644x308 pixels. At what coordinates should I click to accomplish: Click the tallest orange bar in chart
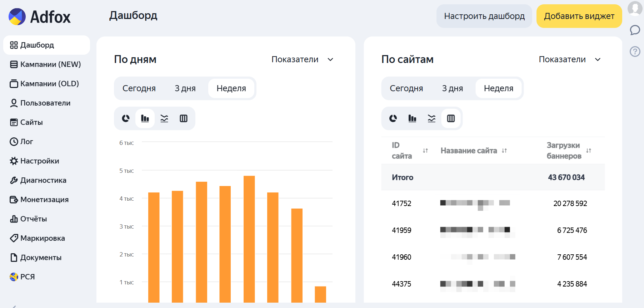pyautogui.click(x=249, y=239)
